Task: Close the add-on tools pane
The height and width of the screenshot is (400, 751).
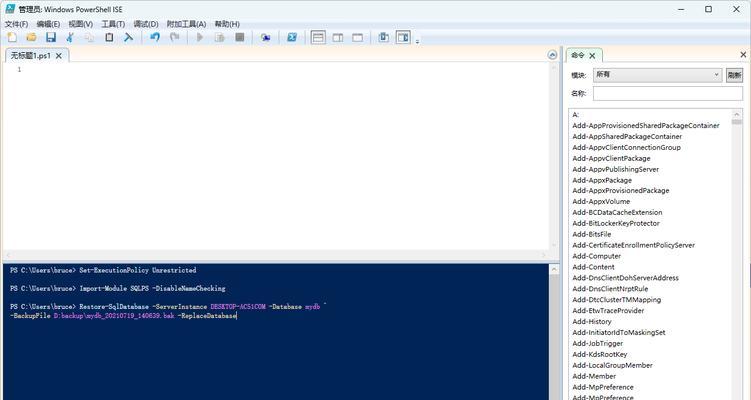Action: pyautogui.click(x=743, y=55)
